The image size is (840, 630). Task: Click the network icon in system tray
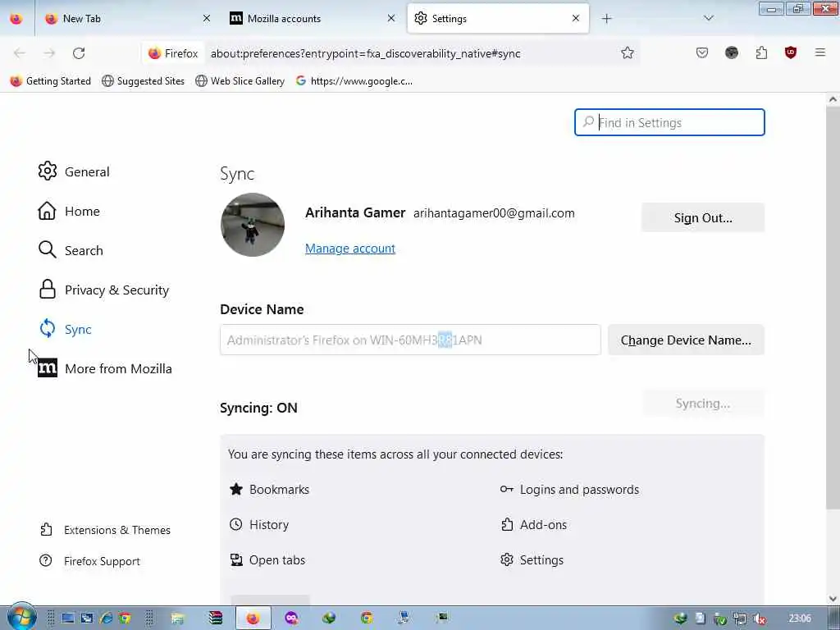739,619
